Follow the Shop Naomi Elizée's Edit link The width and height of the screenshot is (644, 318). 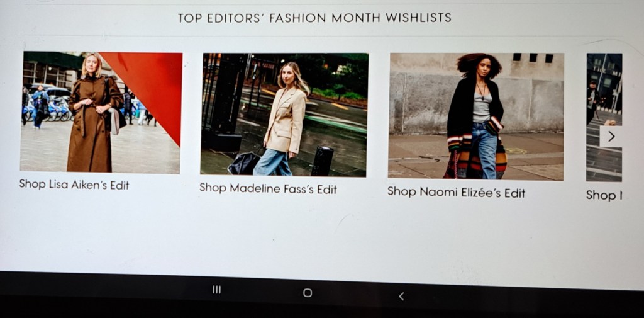click(457, 192)
